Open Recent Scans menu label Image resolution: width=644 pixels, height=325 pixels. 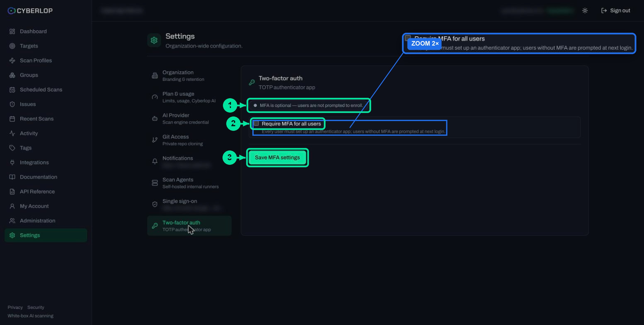point(37,119)
